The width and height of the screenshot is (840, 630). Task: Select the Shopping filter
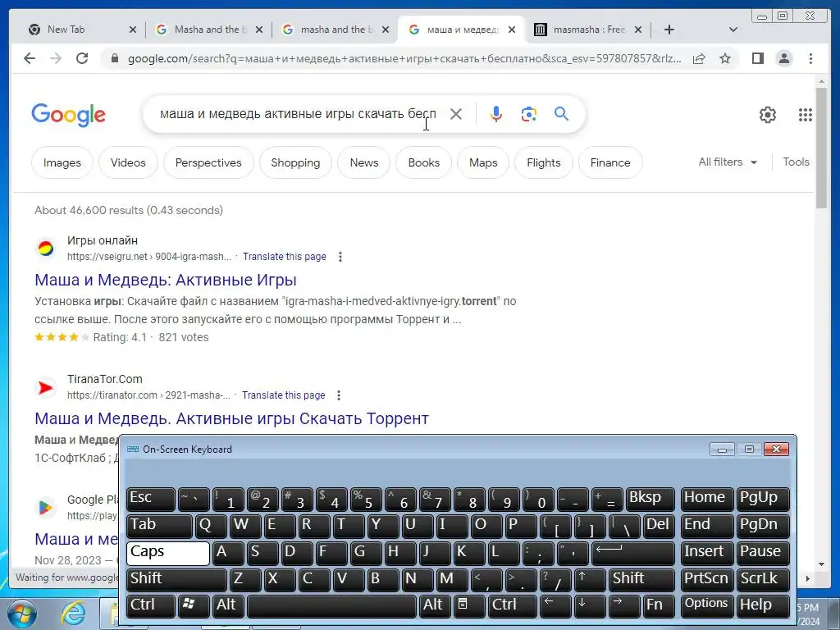click(295, 163)
